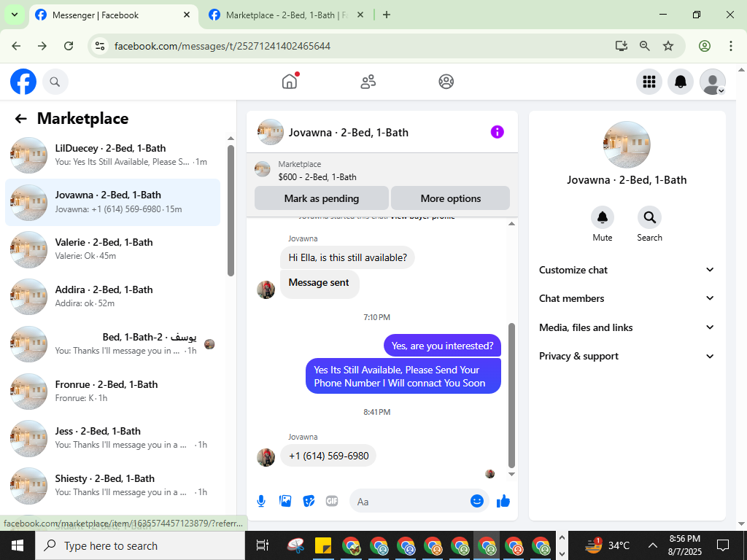The image size is (747, 560).
Task: Click the "Yes, are you interested?" message
Action: (x=442, y=346)
